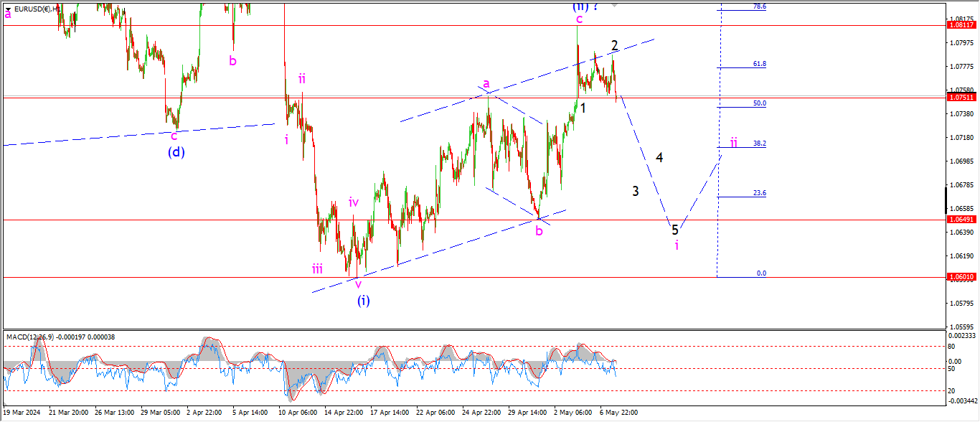Viewport: 980px width, 422px height.
Task: Click the blue (d) wave label
Action: 176,151
